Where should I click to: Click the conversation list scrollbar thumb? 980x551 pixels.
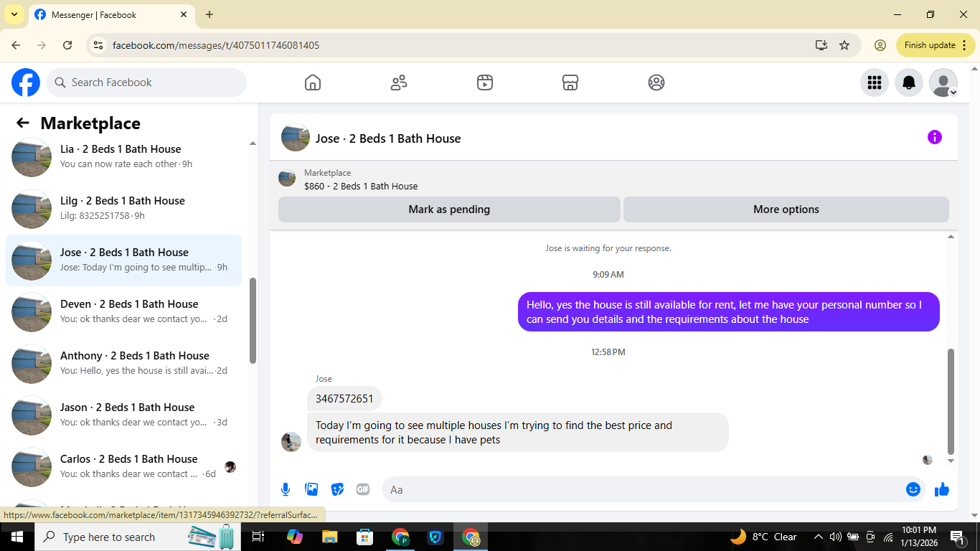click(253, 320)
